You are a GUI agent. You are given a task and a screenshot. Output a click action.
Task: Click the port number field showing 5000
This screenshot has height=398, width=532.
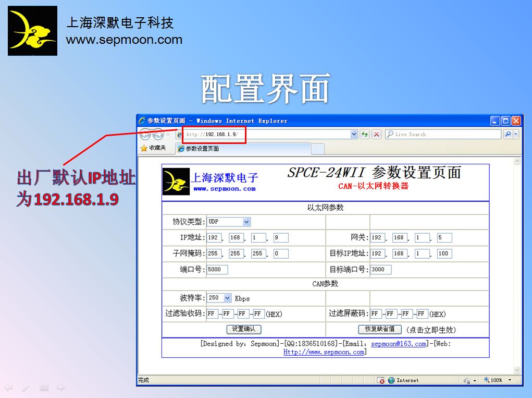pos(217,270)
